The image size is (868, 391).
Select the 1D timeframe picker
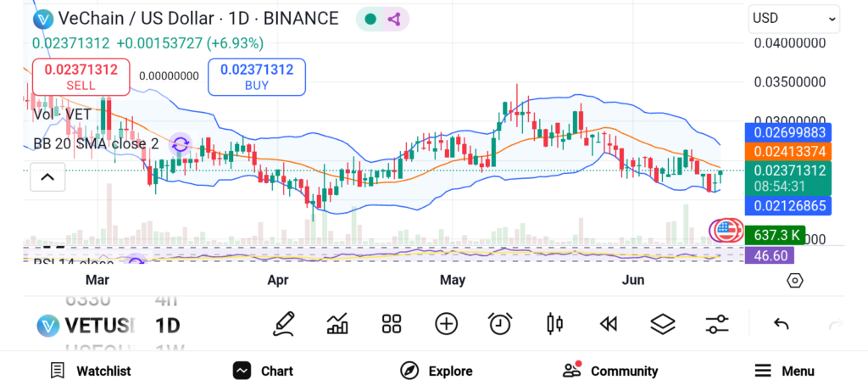(x=167, y=325)
